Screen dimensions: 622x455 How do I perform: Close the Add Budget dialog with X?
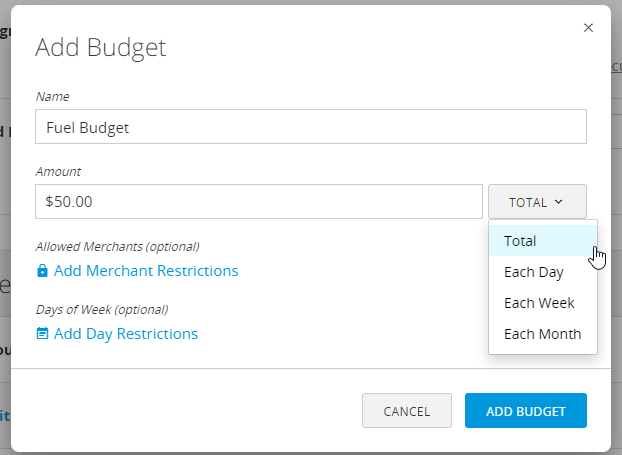point(588,28)
